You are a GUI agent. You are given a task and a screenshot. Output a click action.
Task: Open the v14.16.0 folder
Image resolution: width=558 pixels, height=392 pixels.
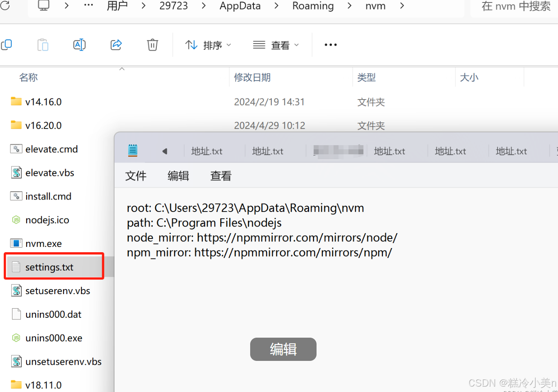43,101
